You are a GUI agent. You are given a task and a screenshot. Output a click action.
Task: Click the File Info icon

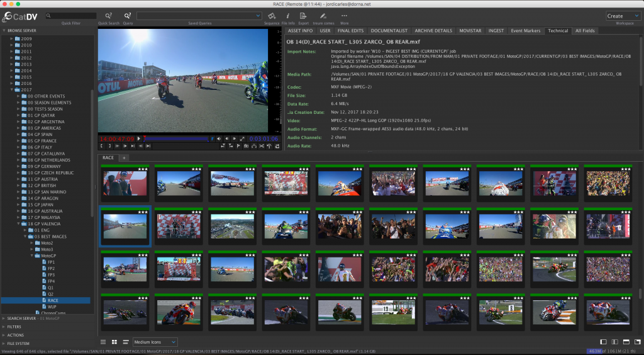pos(288,15)
